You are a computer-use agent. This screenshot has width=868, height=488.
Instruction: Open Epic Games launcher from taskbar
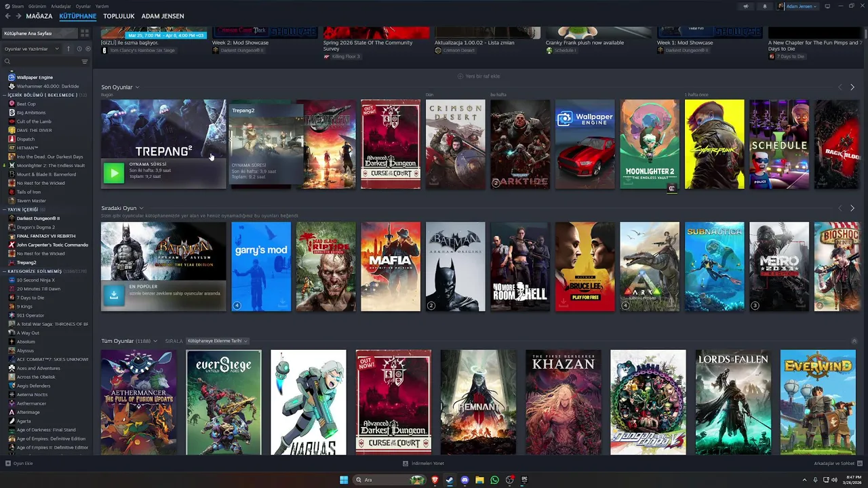click(524, 480)
